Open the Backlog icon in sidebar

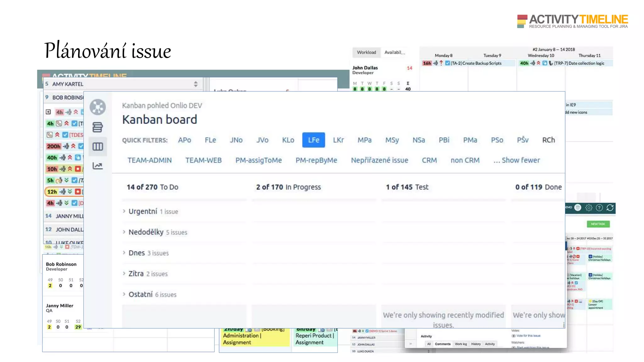coord(97,127)
